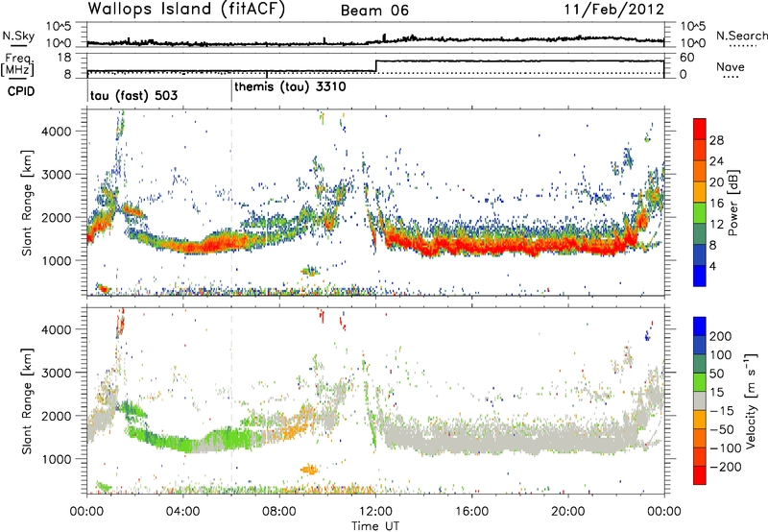The height and width of the screenshot is (532, 768).
Task: Click the "tau (fast) 503" CPID marker text
Action: tap(133, 95)
